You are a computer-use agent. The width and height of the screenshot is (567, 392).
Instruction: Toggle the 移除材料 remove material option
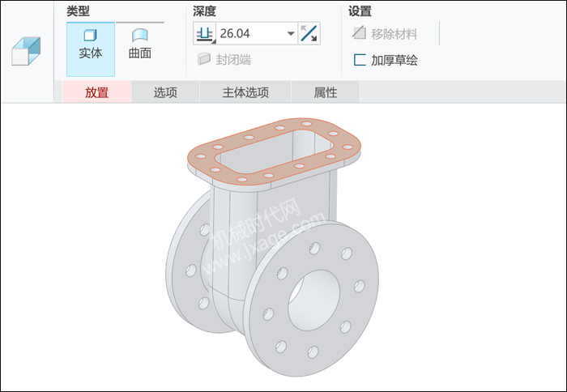pyautogui.click(x=385, y=34)
